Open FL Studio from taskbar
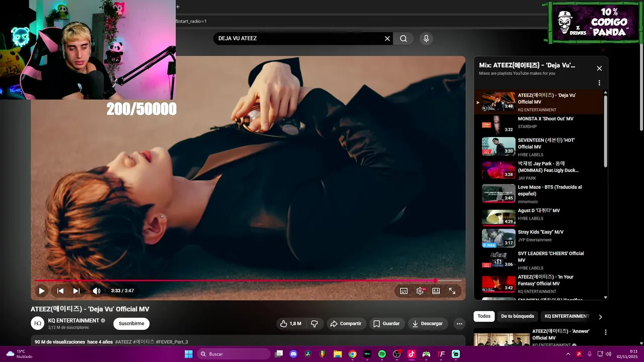 click(x=323, y=354)
